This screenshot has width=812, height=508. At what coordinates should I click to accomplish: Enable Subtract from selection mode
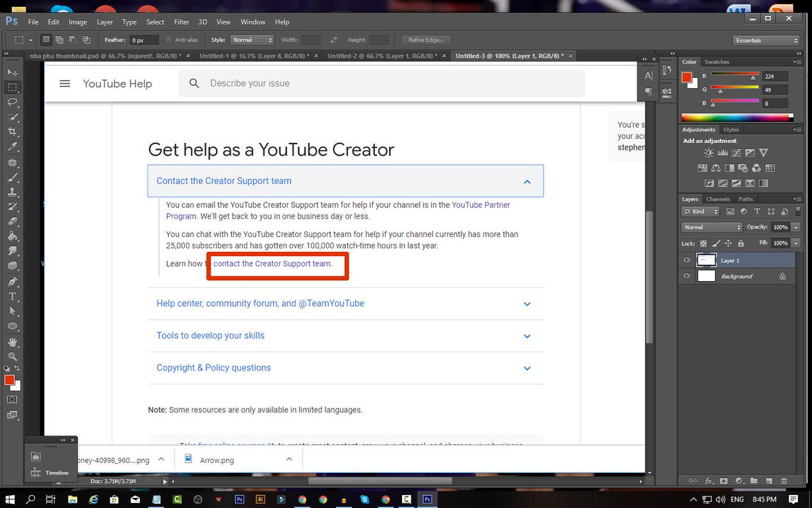click(x=73, y=40)
